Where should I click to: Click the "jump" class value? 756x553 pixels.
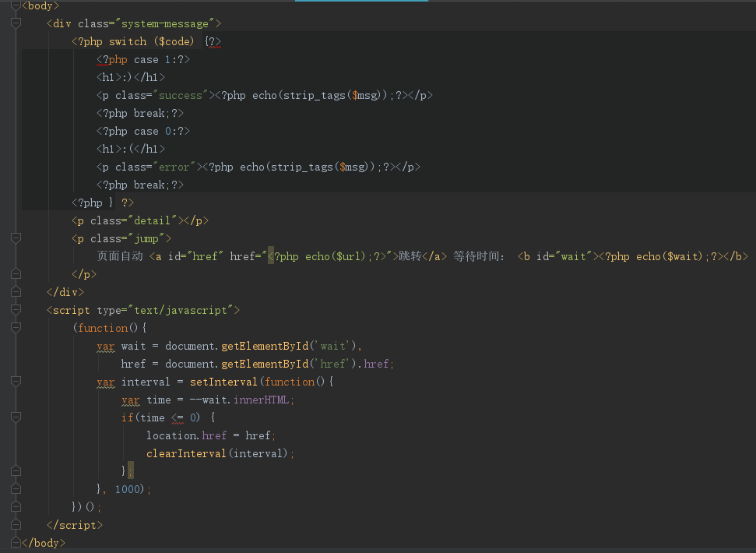click(x=146, y=238)
